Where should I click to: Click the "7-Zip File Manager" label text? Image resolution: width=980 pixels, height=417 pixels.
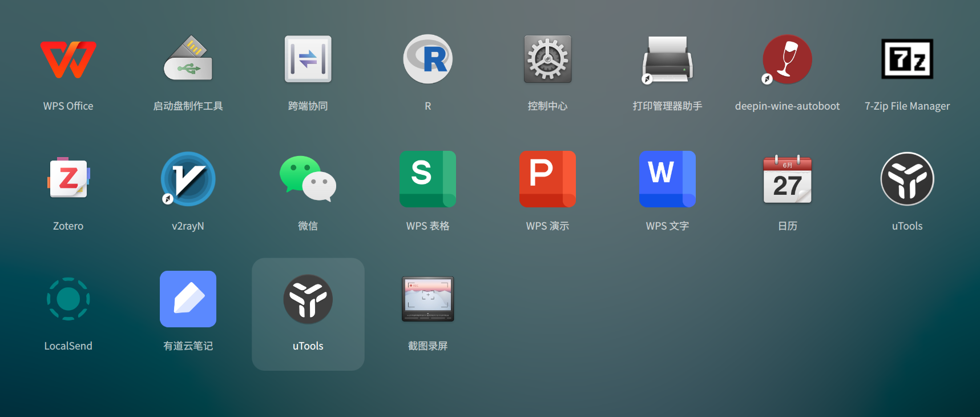pyautogui.click(x=908, y=106)
